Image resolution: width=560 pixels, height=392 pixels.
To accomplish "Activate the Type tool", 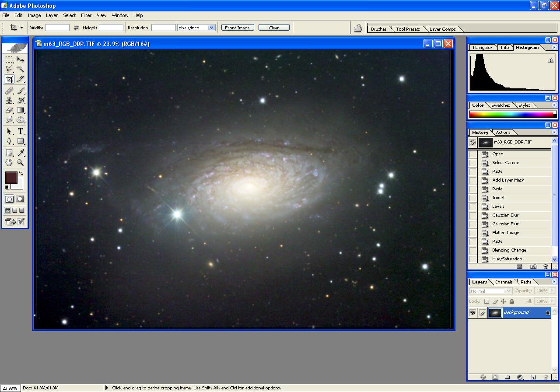I will 21,131.
